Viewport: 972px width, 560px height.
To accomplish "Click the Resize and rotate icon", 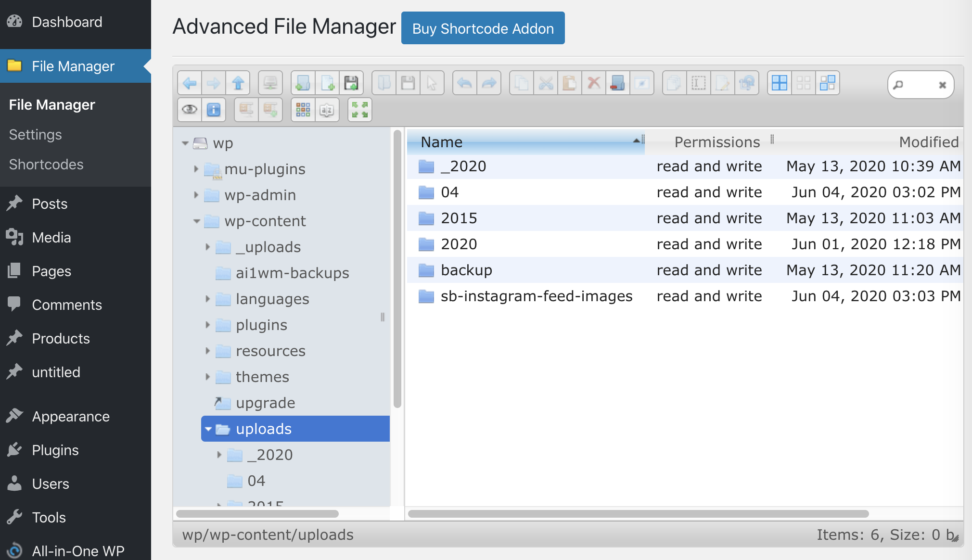I will [747, 83].
